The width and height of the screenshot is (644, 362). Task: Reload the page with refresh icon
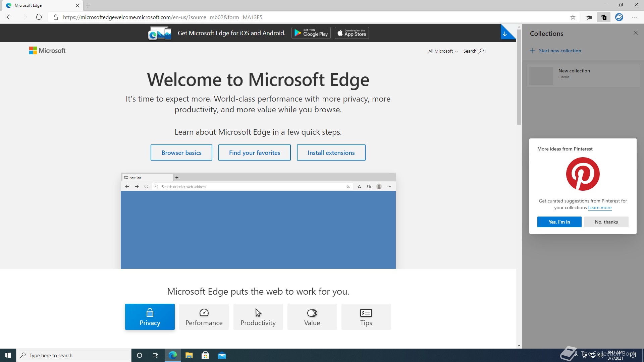pos(39,17)
